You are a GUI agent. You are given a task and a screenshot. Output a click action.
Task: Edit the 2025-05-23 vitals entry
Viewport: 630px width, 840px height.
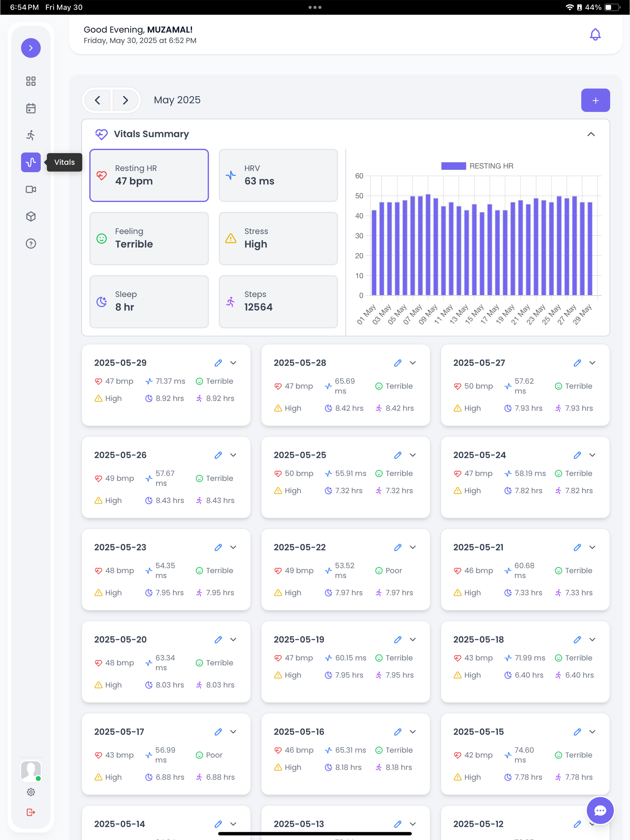(x=218, y=547)
